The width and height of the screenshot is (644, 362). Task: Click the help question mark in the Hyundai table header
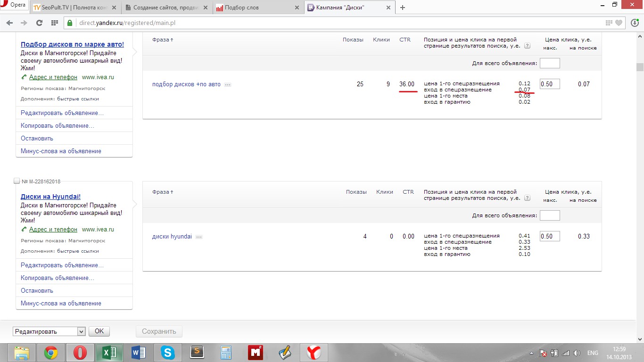tap(527, 198)
